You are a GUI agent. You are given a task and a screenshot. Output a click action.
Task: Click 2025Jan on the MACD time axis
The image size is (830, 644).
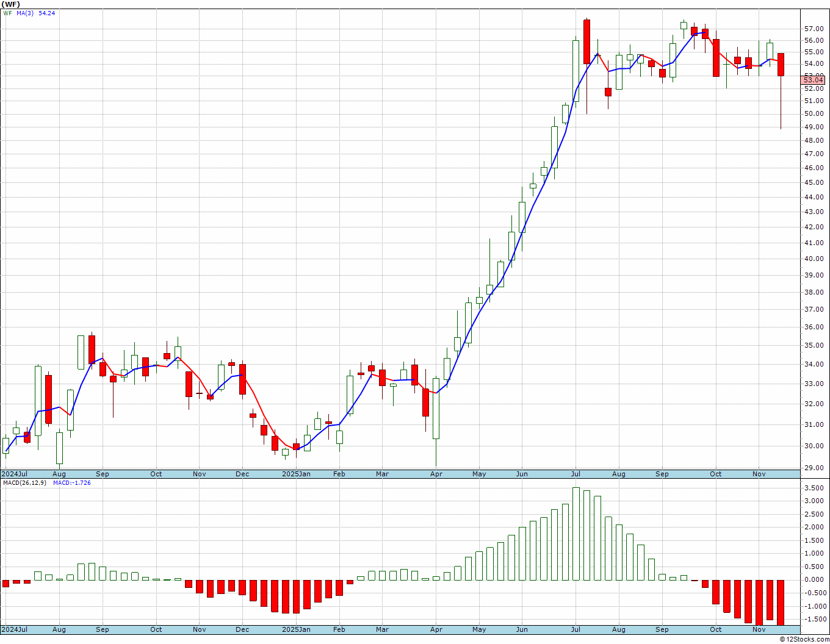(296, 629)
